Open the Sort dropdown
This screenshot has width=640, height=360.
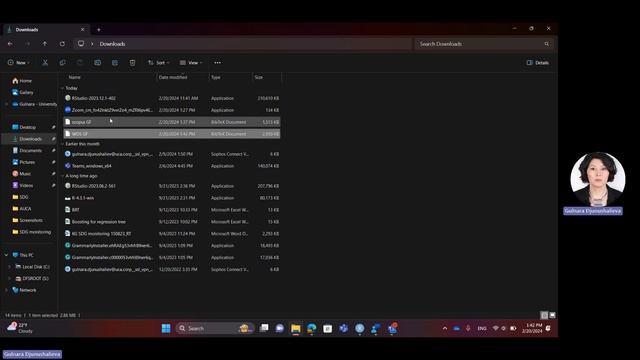click(x=158, y=62)
